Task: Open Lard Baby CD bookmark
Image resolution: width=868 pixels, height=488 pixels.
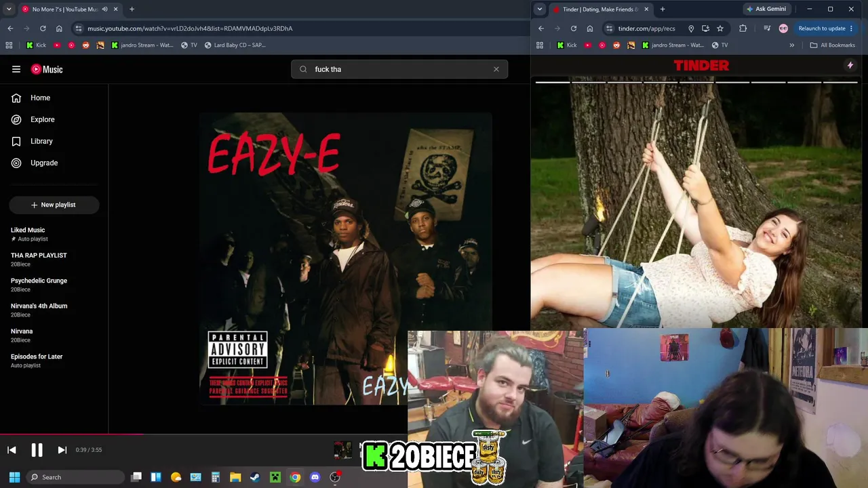Action: [x=234, y=45]
